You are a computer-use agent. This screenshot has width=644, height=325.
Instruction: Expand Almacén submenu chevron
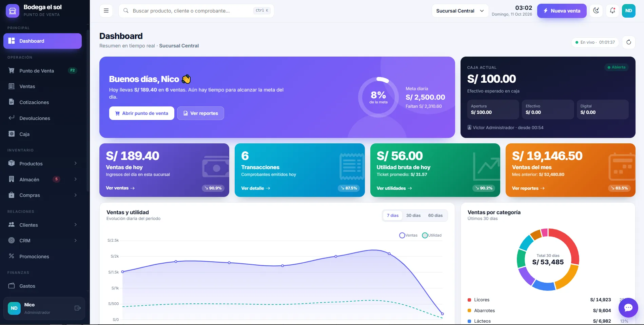pyautogui.click(x=75, y=179)
